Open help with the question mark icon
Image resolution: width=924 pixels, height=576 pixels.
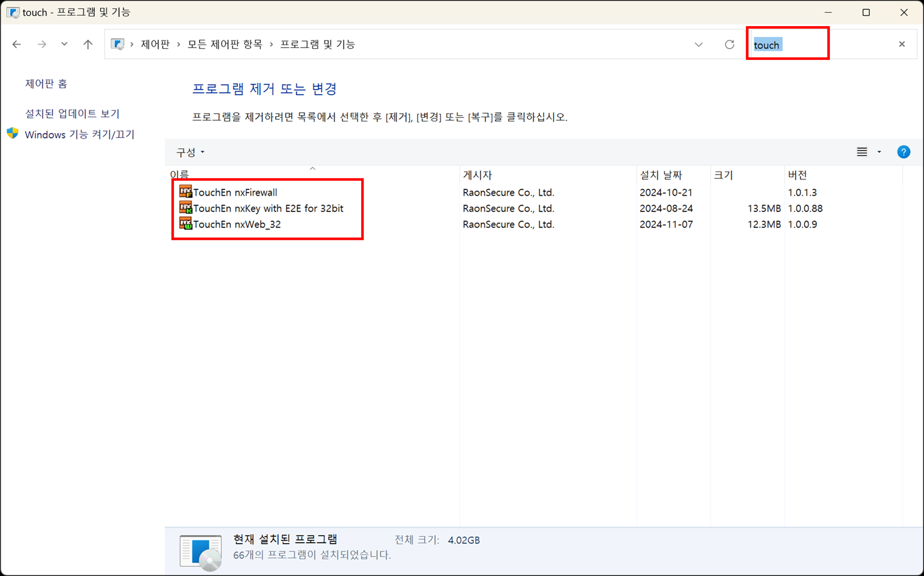point(904,152)
